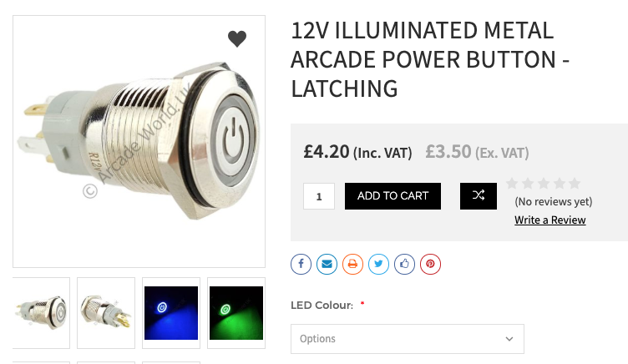Show rear terminals view thumbnail
Viewport: 628px width, 364px height.
click(106, 313)
